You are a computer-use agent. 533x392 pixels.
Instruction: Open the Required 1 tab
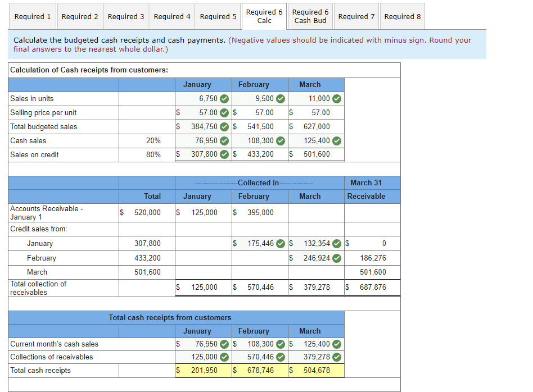pos(32,16)
